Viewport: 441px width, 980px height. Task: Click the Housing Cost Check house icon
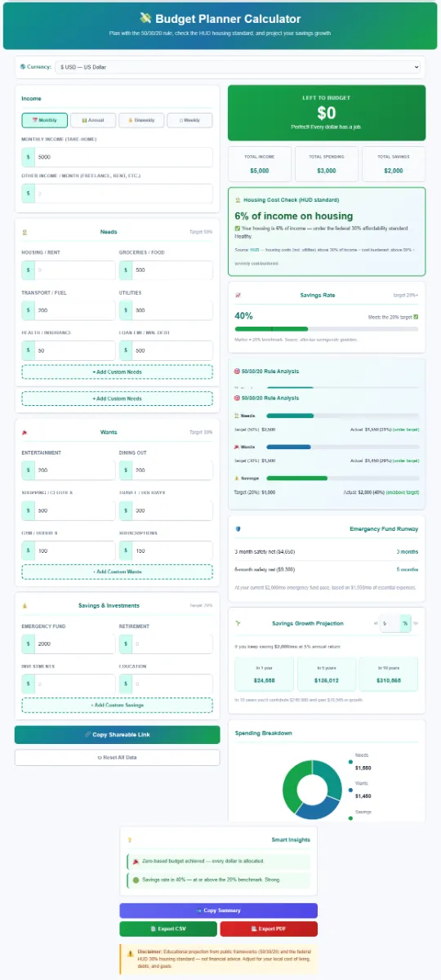point(238,199)
